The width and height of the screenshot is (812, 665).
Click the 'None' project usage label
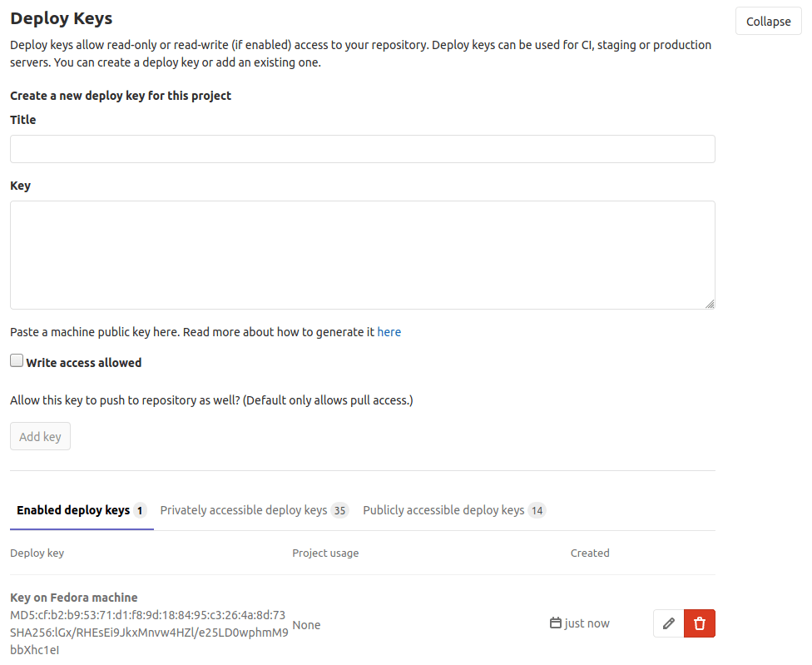pos(306,625)
